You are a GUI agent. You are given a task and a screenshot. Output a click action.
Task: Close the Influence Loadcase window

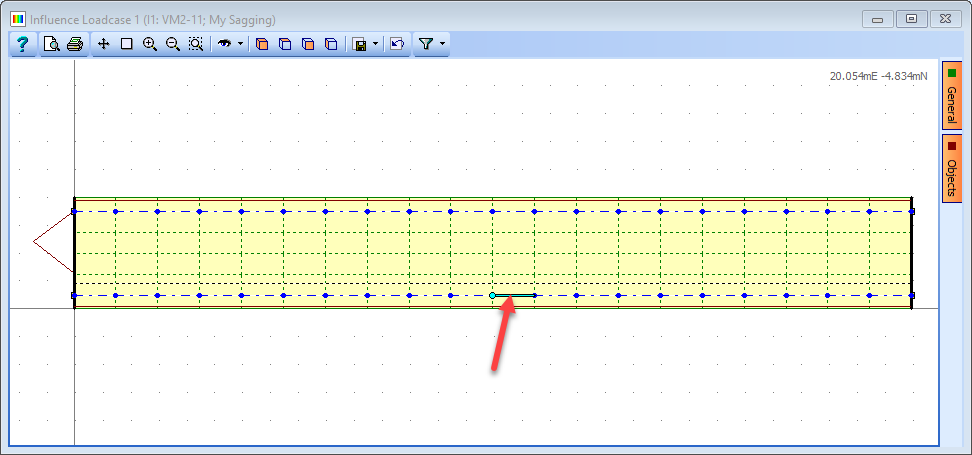tap(945, 19)
